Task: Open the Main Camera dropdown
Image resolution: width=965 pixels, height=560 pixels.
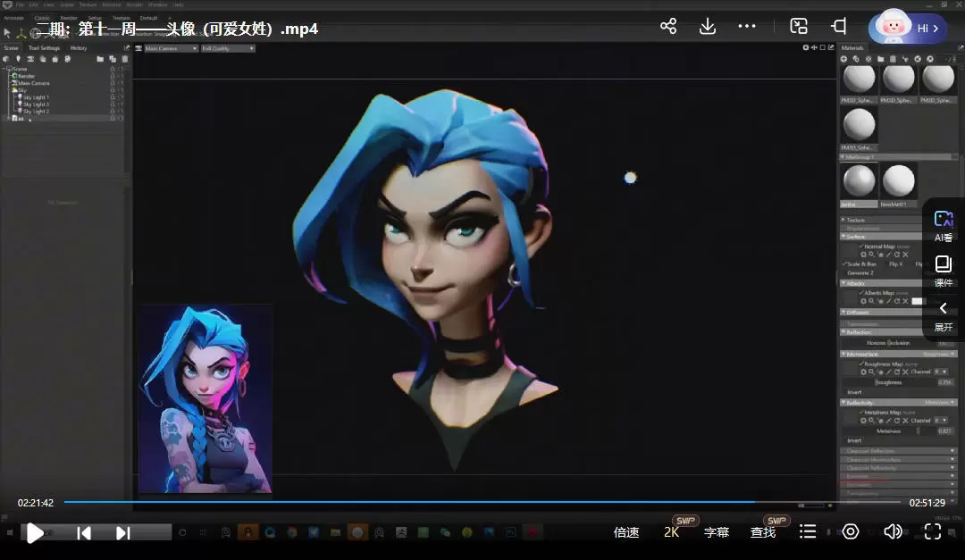Action: 171,48
